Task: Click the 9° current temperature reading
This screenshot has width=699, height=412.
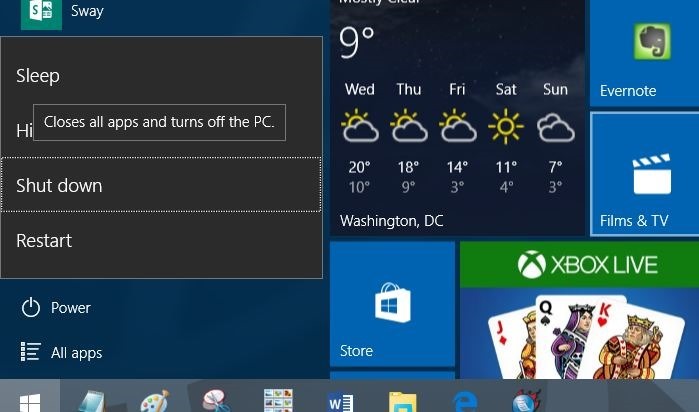Action: click(x=357, y=41)
